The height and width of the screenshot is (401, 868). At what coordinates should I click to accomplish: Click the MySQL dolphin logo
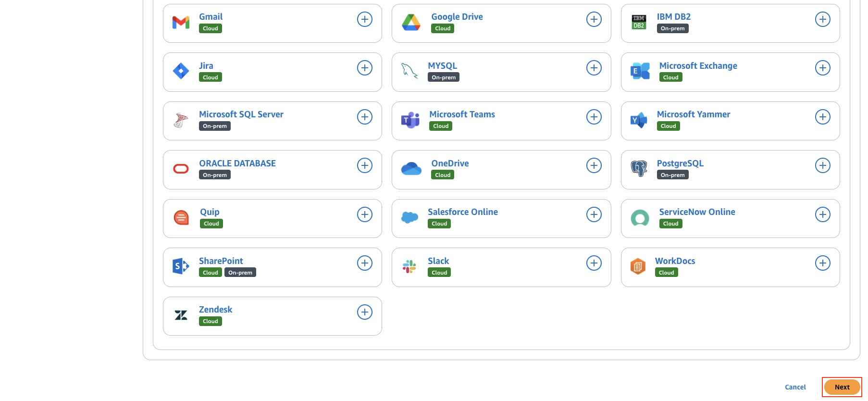409,71
